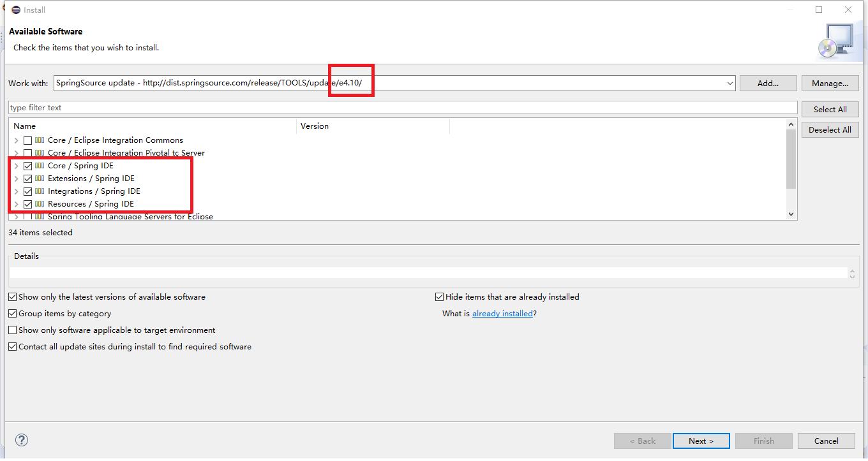Expand Core / Spring IDE tree node
The width and height of the screenshot is (868, 461).
(x=16, y=166)
